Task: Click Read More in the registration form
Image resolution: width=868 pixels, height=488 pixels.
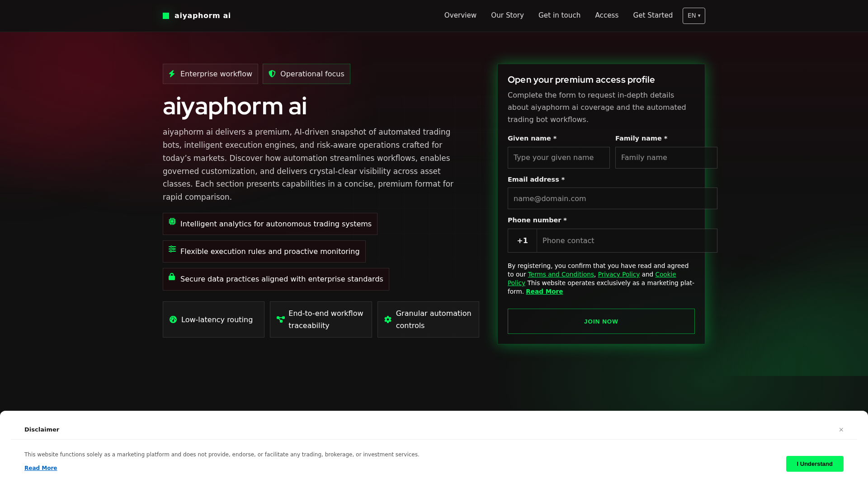Action: pos(544,291)
